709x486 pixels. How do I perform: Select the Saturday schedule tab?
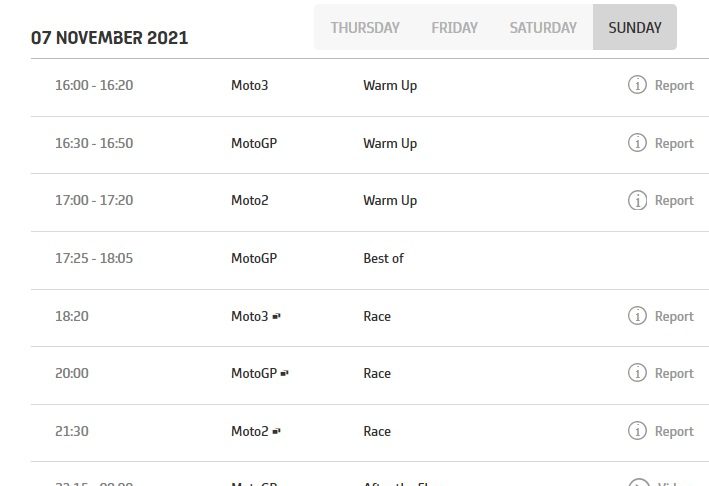pos(543,28)
